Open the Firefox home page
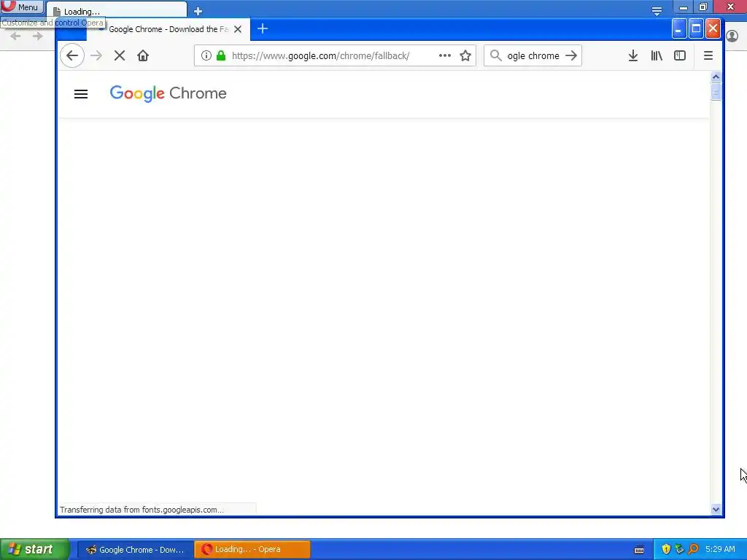This screenshot has width=747, height=560. point(143,55)
